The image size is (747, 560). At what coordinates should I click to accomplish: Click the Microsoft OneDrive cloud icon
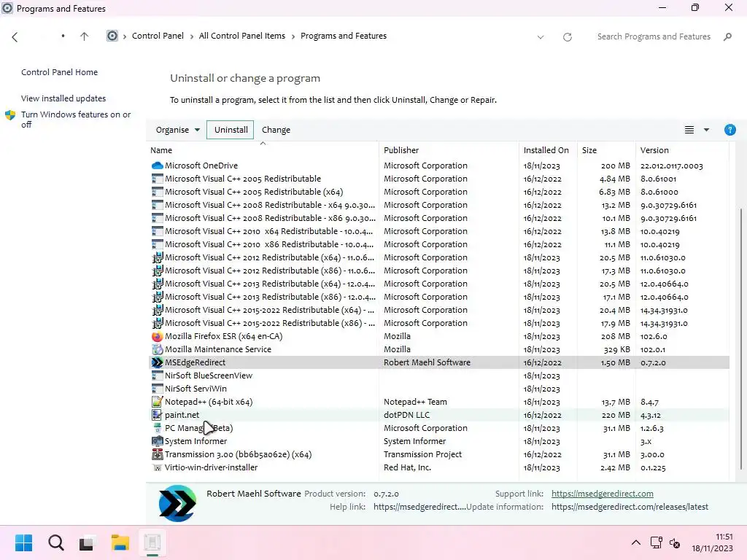157,166
